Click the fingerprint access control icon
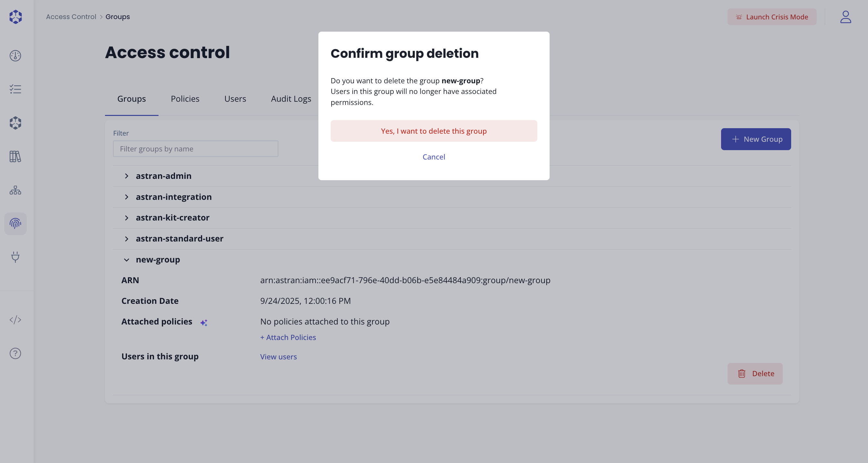The height and width of the screenshot is (463, 868). [x=15, y=223]
